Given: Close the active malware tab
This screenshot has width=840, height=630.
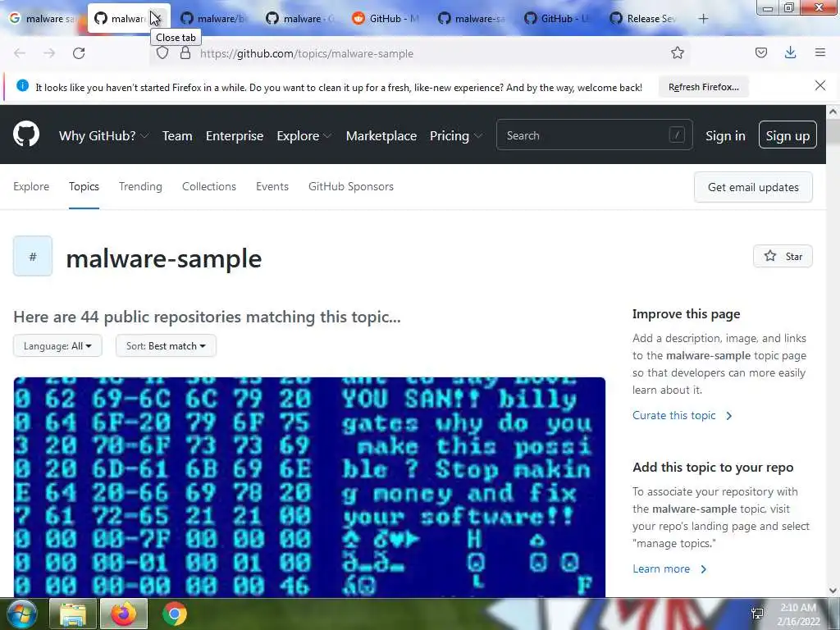Looking at the screenshot, I should [x=157, y=19].
